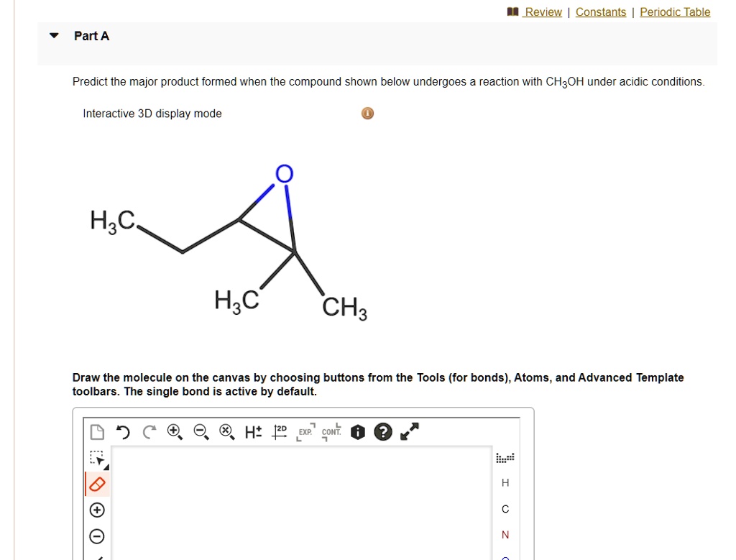Click the EXP template toolbar button
The height and width of the screenshot is (560, 736).
coord(305,433)
